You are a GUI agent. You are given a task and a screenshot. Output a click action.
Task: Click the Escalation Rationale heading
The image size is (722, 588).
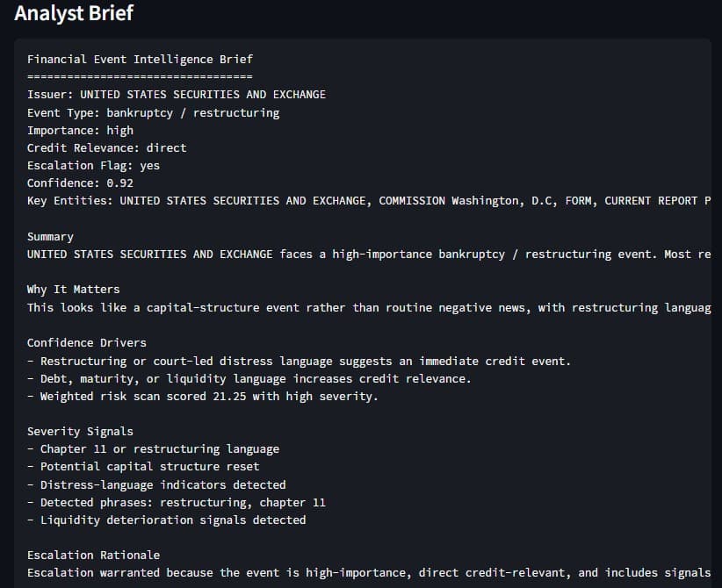[x=93, y=556]
